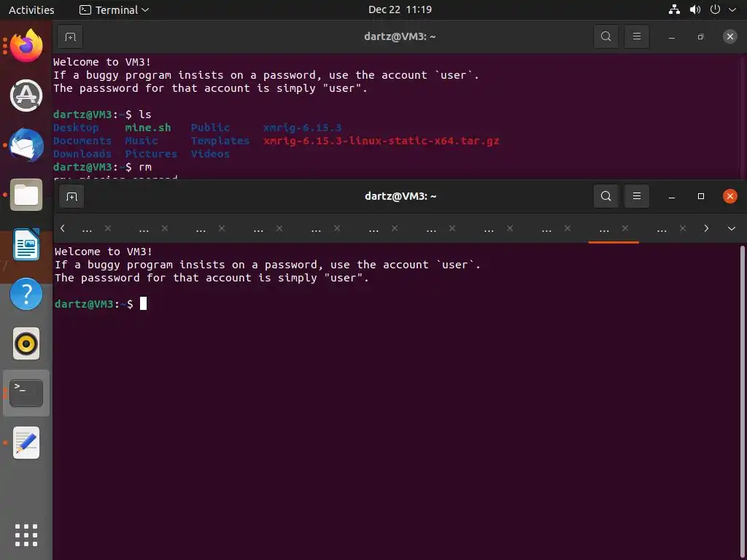Click the Downloads folder name
Image resolution: width=747 pixels, height=560 pixels.
(82, 154)
